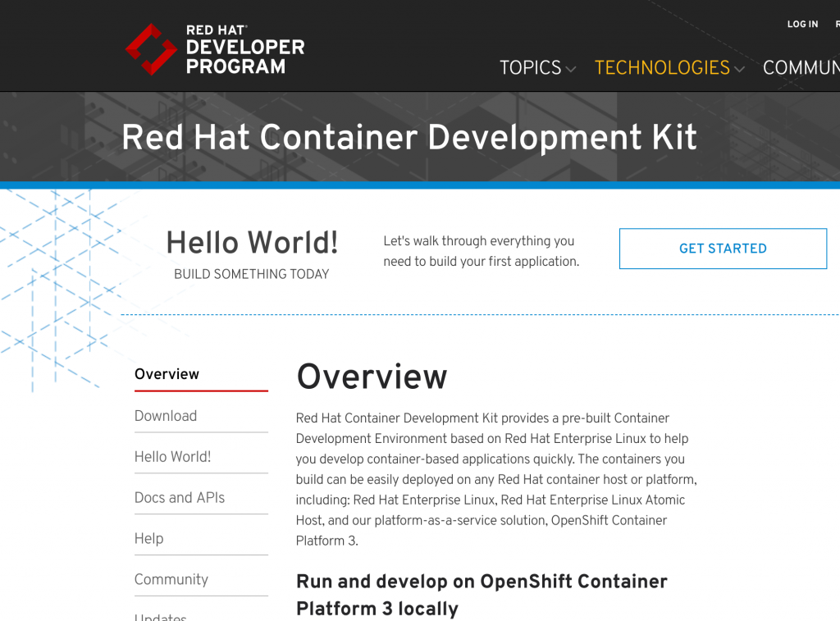
Task: Click the Overview paragraph starting 'Red Hat Container'
Action: point(496,479)
